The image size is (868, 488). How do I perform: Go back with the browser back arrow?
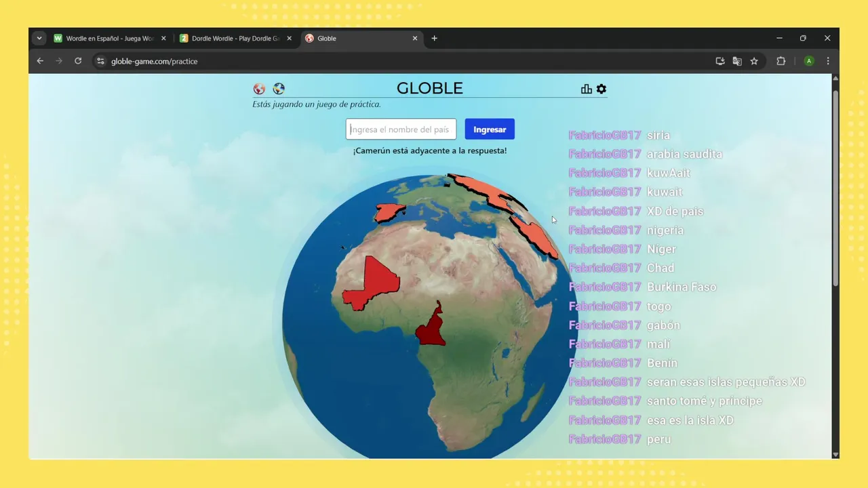[x=40, y=61]
